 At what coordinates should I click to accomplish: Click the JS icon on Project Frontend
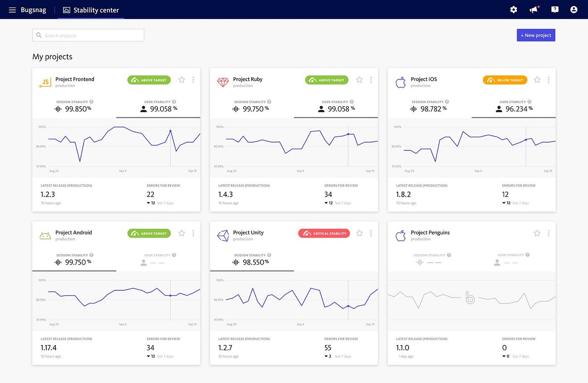point(45,82)
